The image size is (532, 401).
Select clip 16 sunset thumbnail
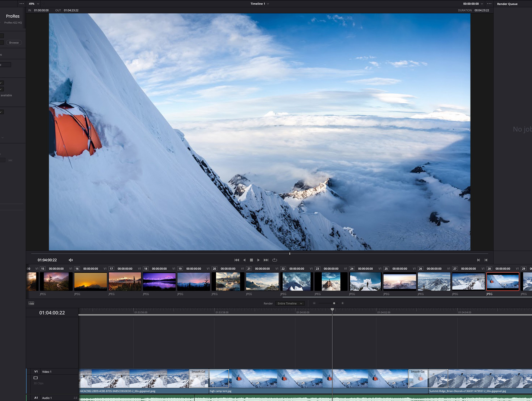pos(90,282)
